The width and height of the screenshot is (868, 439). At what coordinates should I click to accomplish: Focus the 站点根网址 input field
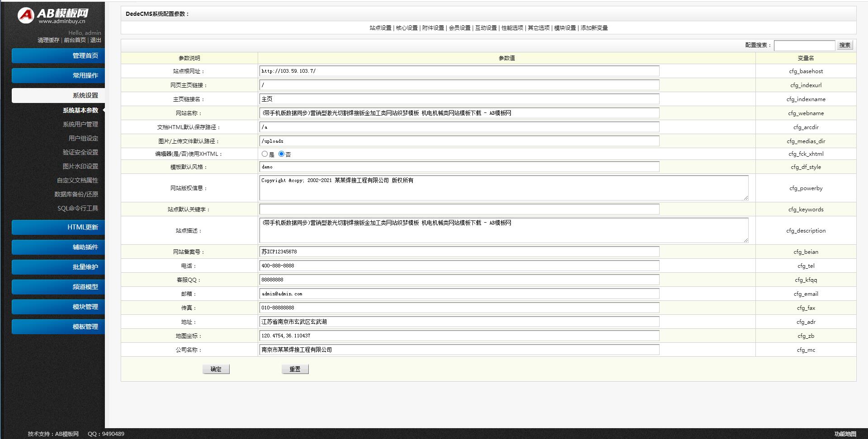click(x=459, y=71)
